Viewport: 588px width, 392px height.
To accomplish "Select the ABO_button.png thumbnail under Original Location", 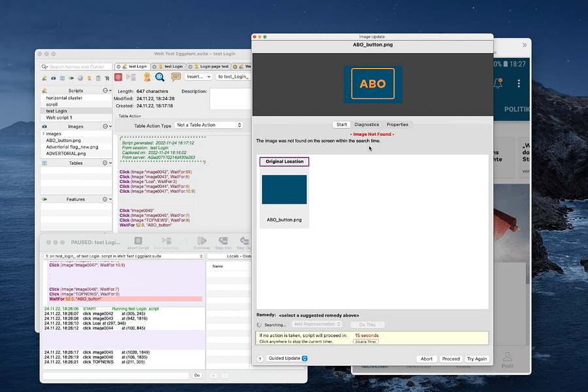I will click(284, 189).
